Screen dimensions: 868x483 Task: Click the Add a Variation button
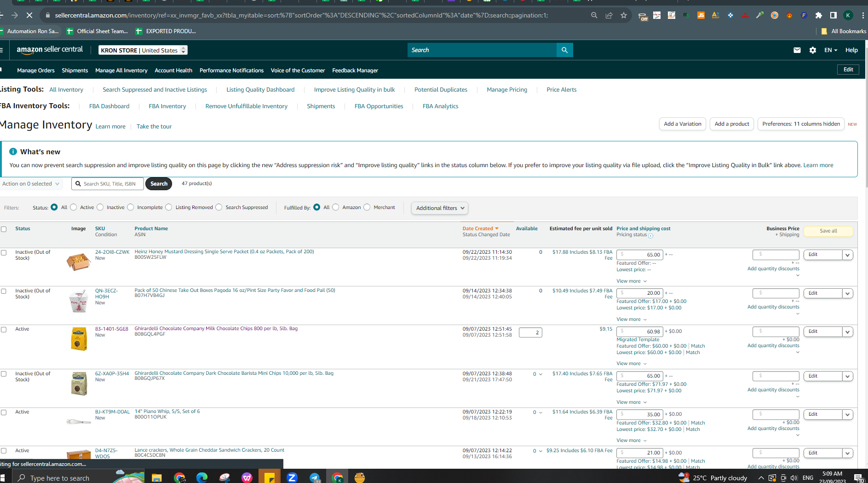point(683,124)
